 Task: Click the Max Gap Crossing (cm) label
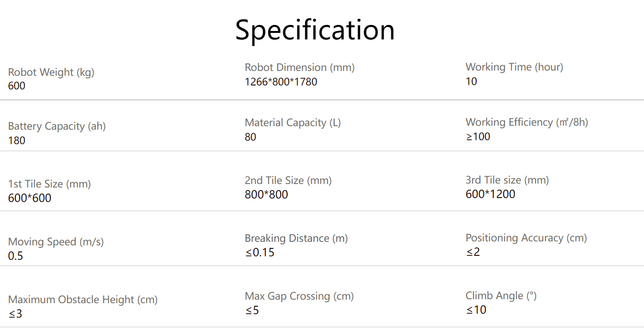[x=299, y=296]
